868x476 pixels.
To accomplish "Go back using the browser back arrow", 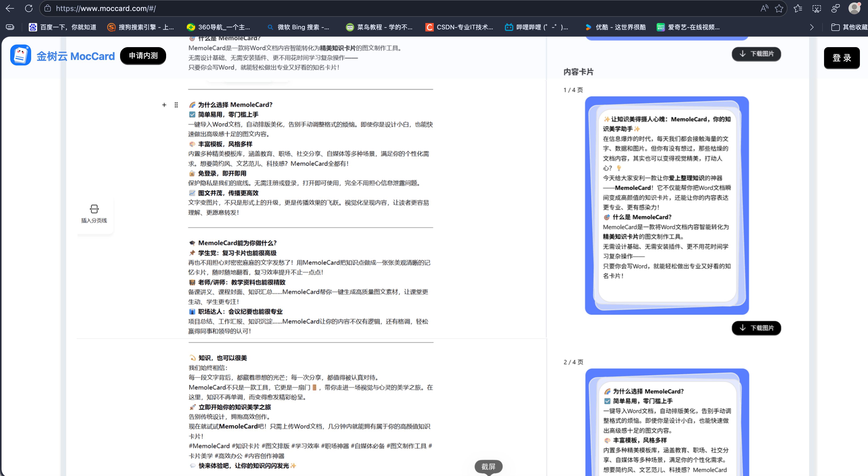I will [10, 8].
